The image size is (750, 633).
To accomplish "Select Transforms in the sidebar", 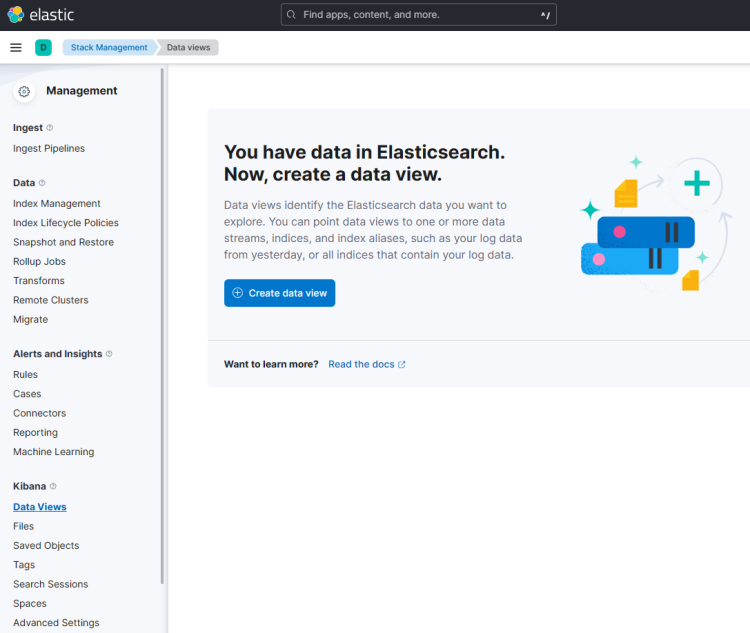I will point(39,281).
